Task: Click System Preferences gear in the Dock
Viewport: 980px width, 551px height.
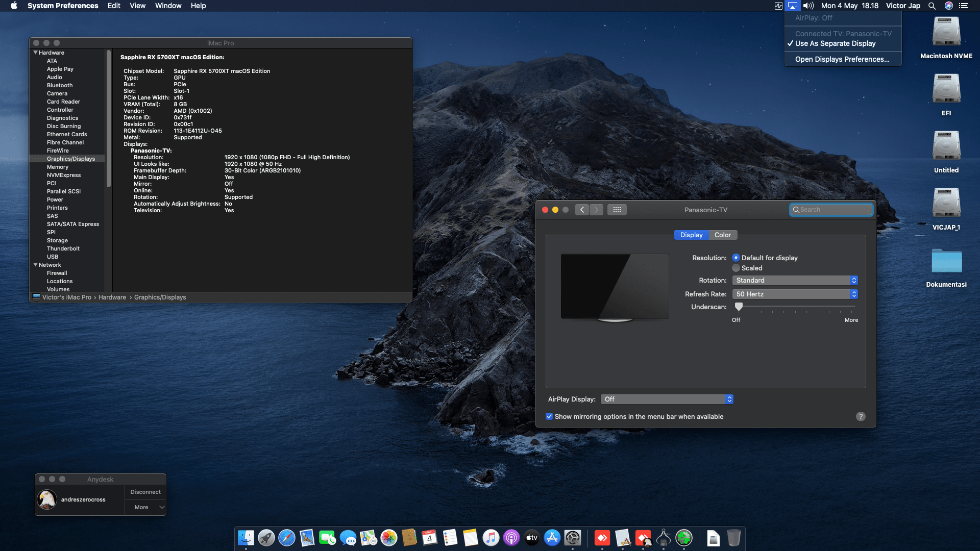Action: 573,538
